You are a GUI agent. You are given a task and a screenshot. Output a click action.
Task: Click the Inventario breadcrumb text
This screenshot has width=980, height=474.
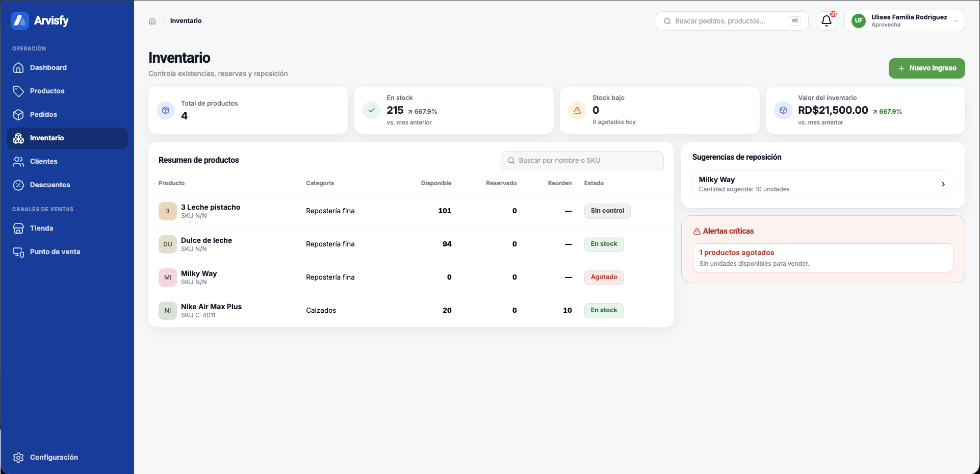click(186, 21)
